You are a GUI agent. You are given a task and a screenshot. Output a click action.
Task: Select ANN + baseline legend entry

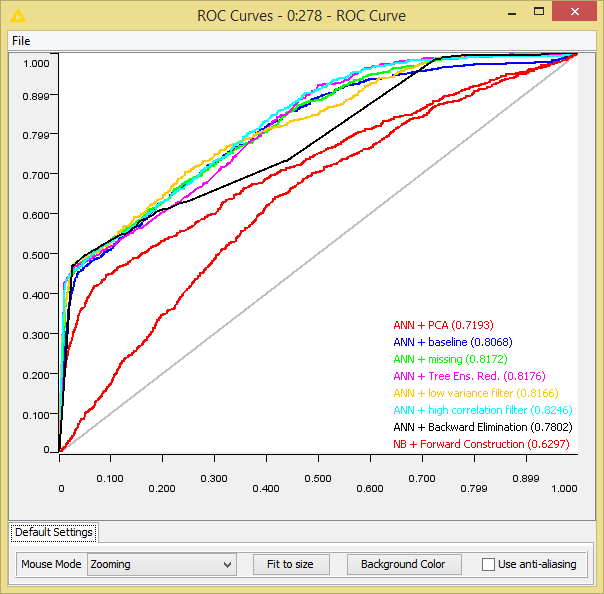pyautogui.click(x=453, y=342)
